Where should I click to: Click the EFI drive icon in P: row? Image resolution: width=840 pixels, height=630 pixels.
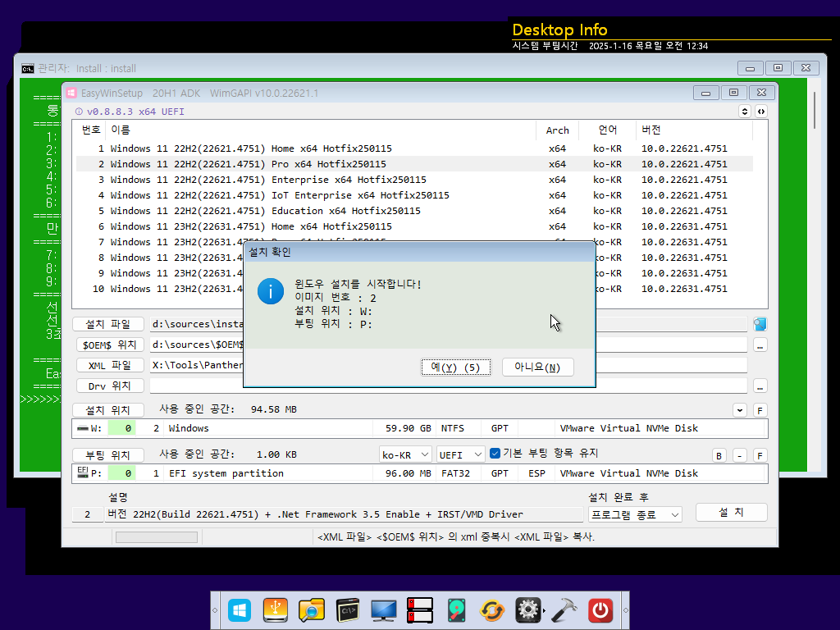(x=83, y=472)
